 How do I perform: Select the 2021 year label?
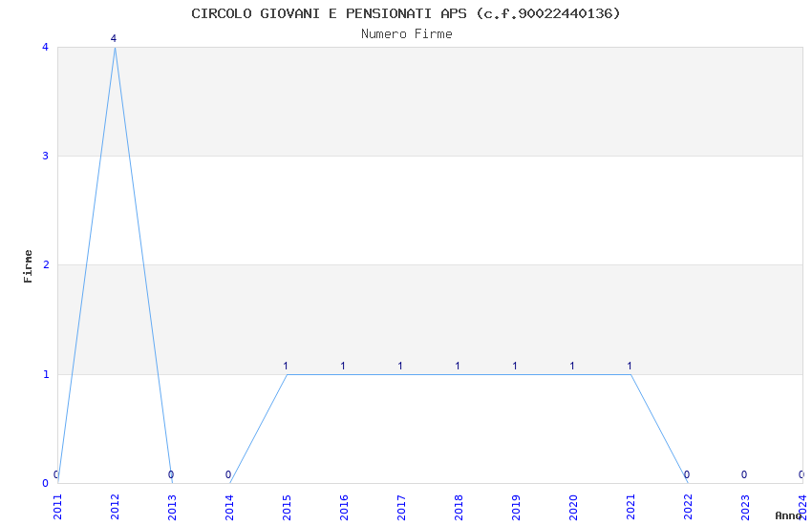point(630,507)
